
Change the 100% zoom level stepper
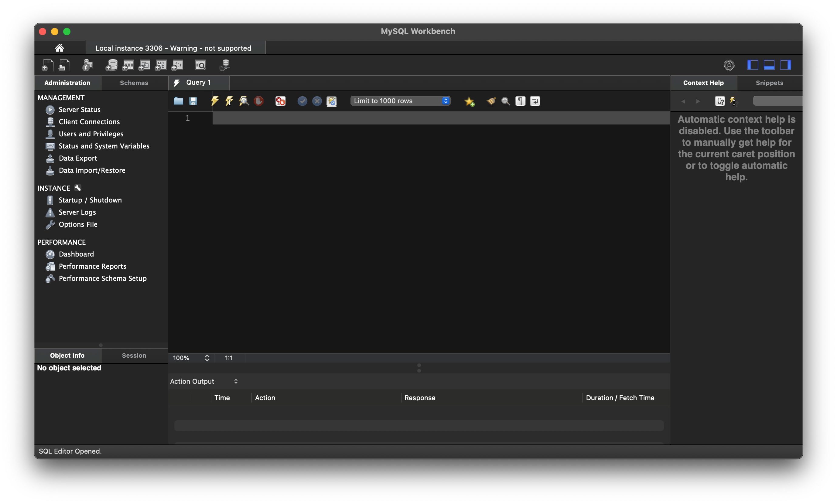click(207, 358)
